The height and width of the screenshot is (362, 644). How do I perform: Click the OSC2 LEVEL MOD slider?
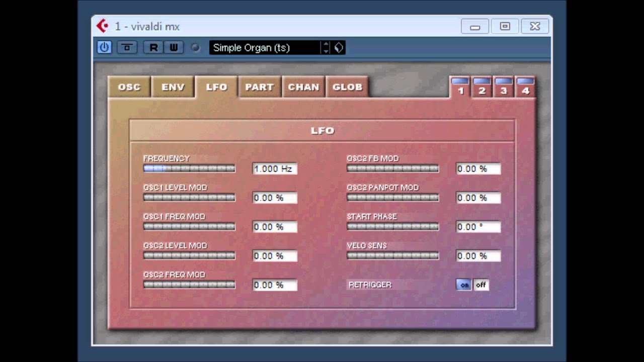tap(189, 256)
